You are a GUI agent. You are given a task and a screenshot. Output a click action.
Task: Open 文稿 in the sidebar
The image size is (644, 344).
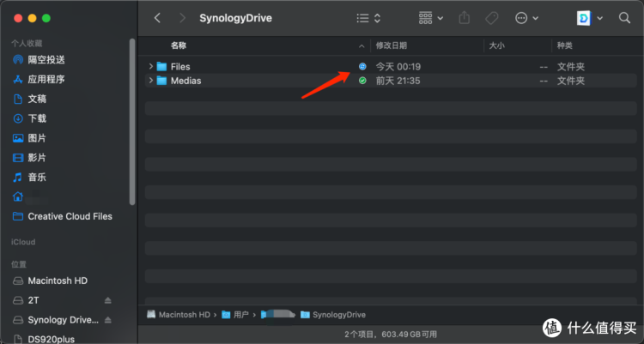[37, 99]
